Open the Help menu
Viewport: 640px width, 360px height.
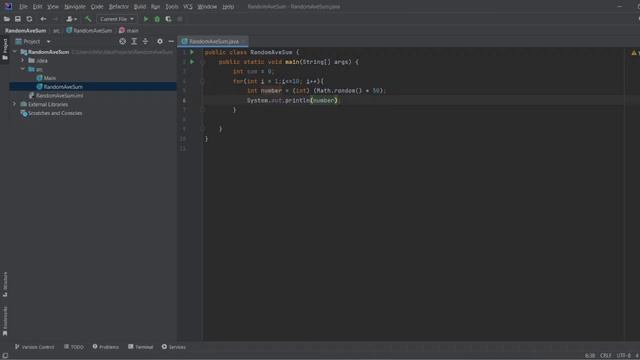[228, 7]
